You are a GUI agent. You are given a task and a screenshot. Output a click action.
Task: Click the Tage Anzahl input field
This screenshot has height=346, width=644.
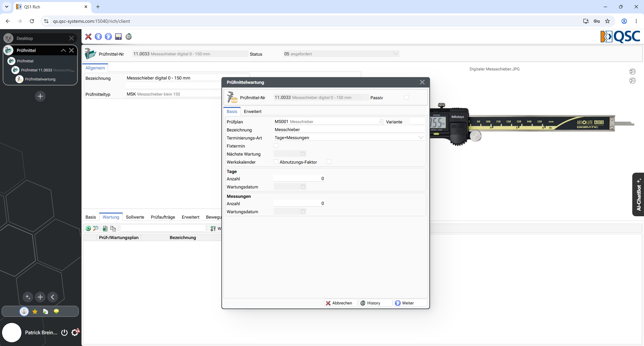[x=299, y=179]
